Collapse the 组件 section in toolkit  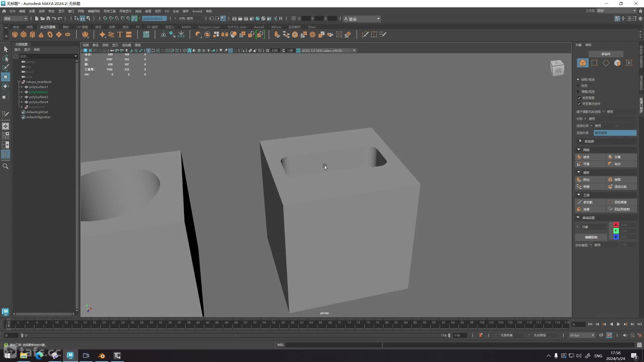[579, 172]
